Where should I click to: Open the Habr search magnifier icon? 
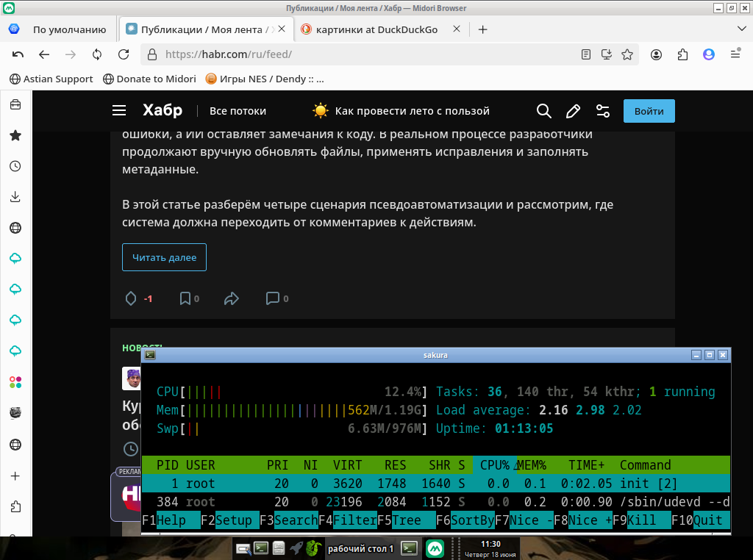click(x=543, y=111)
